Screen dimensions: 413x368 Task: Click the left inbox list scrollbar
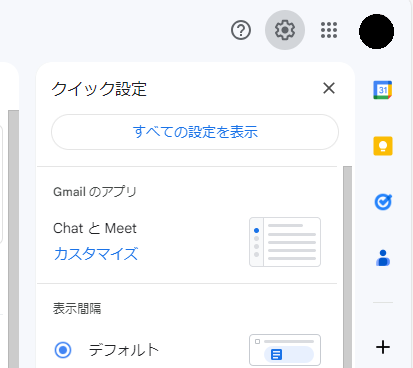(x=14, y=239)
